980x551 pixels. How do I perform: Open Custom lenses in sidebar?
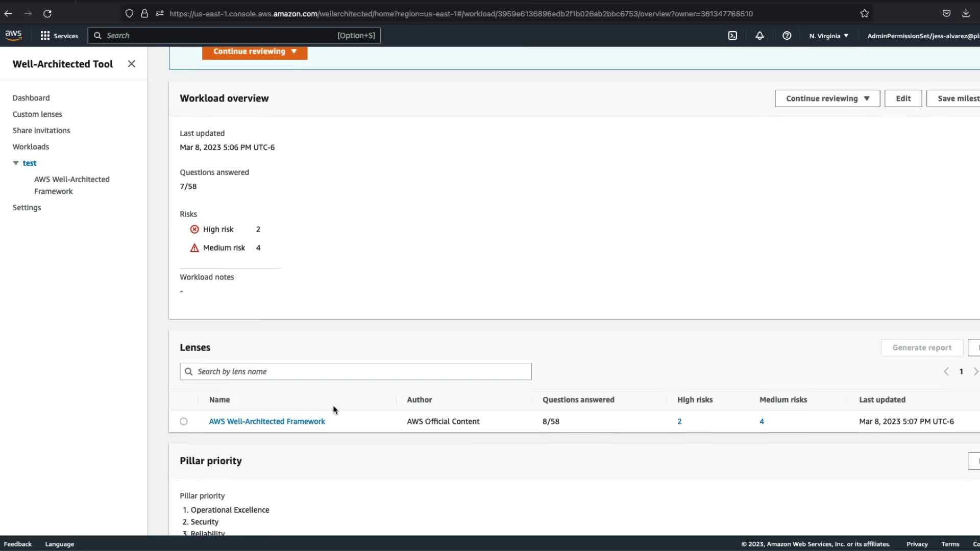[37, 114]
